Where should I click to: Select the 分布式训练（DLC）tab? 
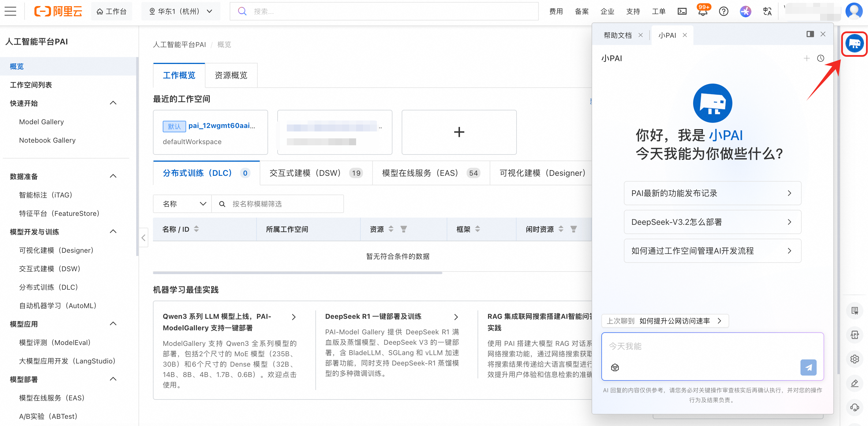point(206,173)
